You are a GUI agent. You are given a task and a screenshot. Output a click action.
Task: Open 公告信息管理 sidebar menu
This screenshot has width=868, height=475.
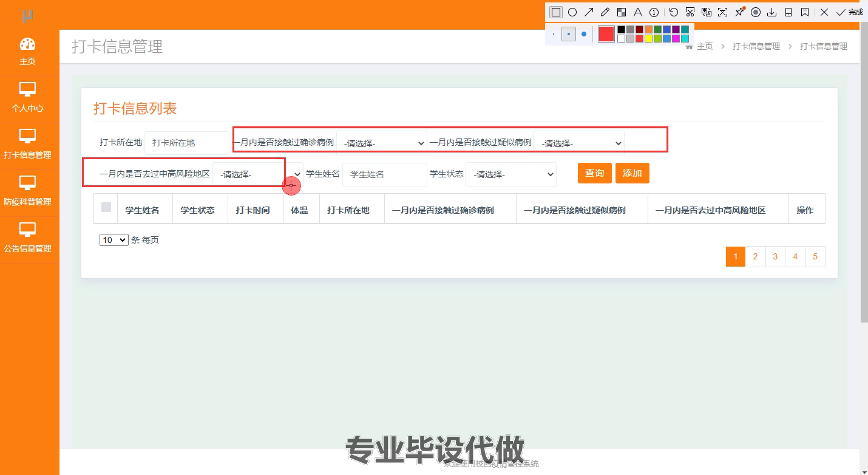tap(27, 239)
